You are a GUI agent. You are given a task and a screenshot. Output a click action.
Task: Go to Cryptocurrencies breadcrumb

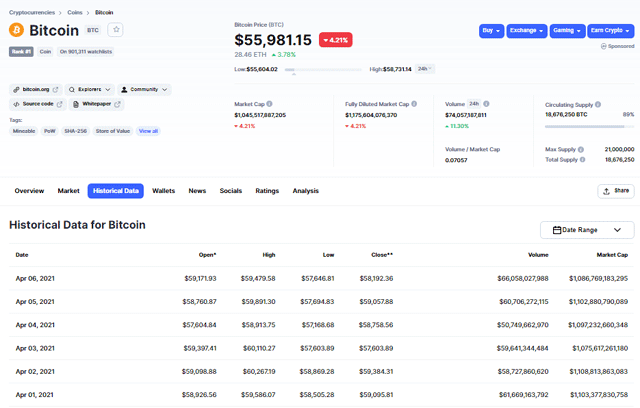(32, 13)
